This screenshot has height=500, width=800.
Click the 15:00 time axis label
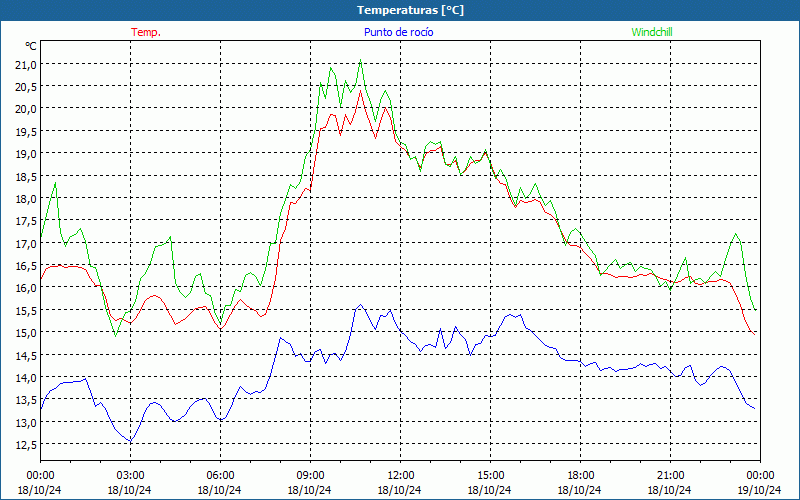[x=490, y=475]
